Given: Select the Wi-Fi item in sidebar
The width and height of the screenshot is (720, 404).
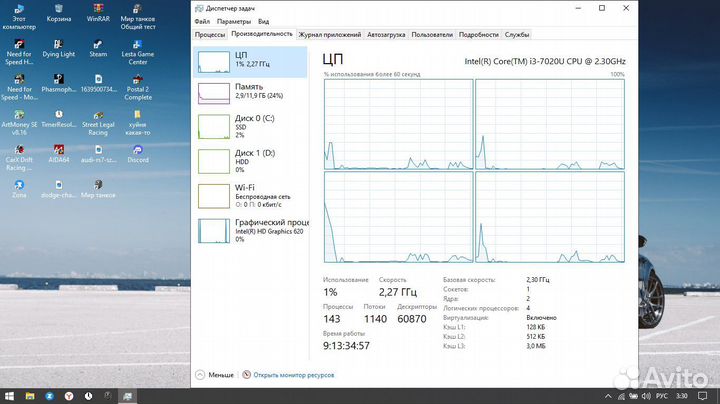Looking at the screenshot, I should [251, 196].
